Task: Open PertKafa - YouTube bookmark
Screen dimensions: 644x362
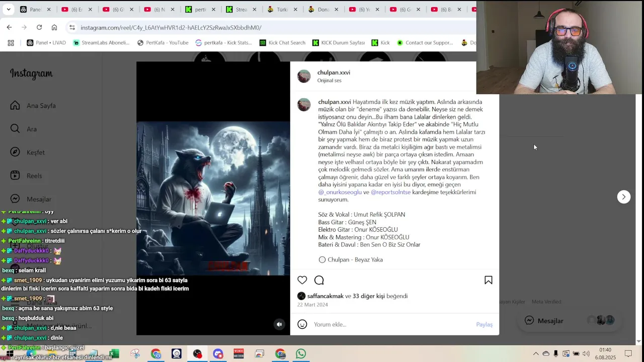Action: point(163,43)
